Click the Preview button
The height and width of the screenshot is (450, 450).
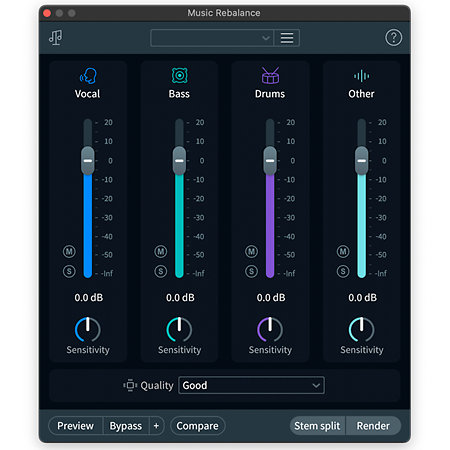coord(76,426)
